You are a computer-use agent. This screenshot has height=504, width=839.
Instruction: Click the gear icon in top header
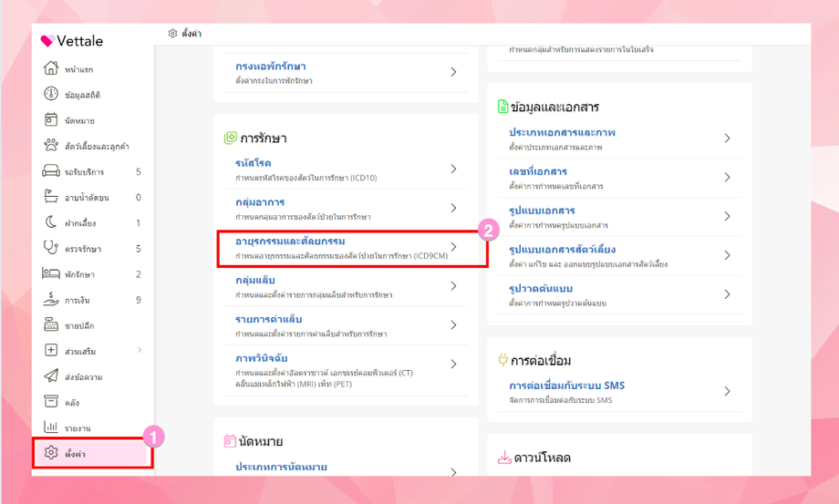coord(172,34)
